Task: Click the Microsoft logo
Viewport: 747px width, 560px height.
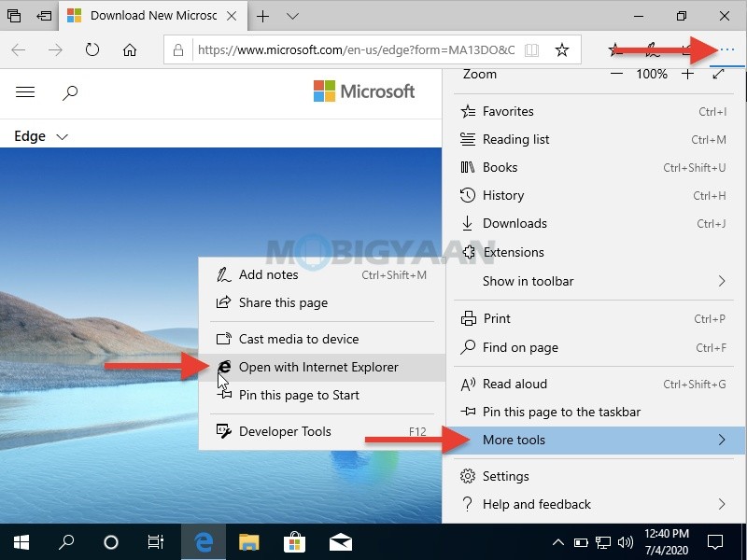Action: 364,91
